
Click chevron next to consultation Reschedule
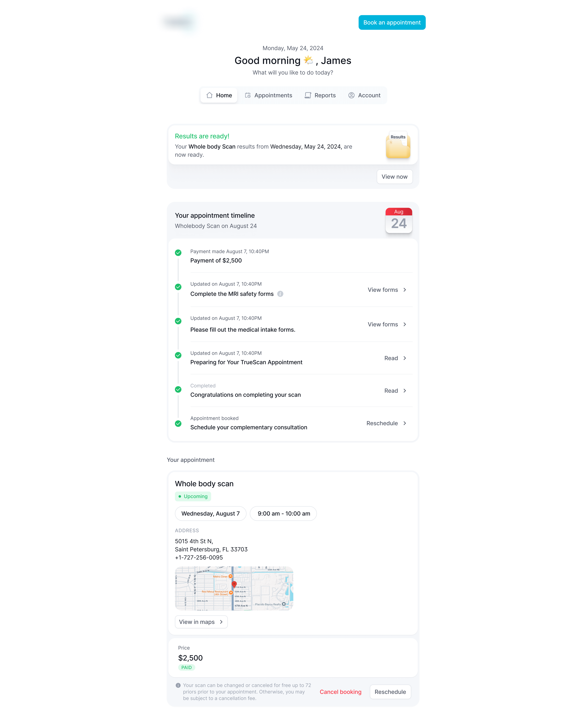click(x=405, y=423)
